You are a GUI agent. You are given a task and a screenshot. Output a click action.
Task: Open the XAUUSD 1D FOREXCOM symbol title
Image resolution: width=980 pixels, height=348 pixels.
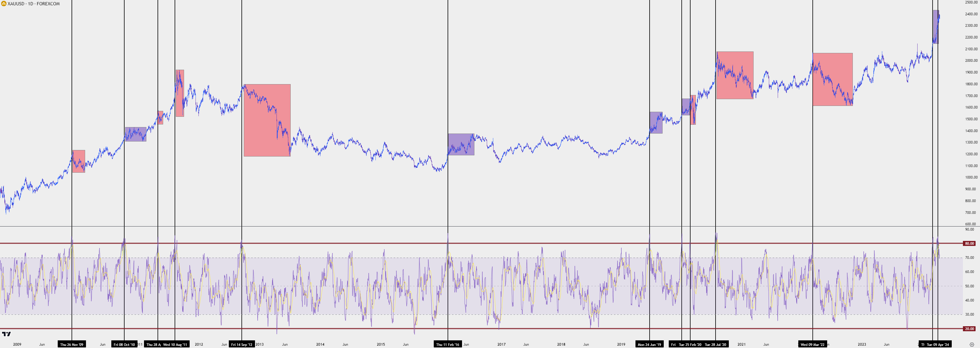pyautogui.click(x=34, y=4)
